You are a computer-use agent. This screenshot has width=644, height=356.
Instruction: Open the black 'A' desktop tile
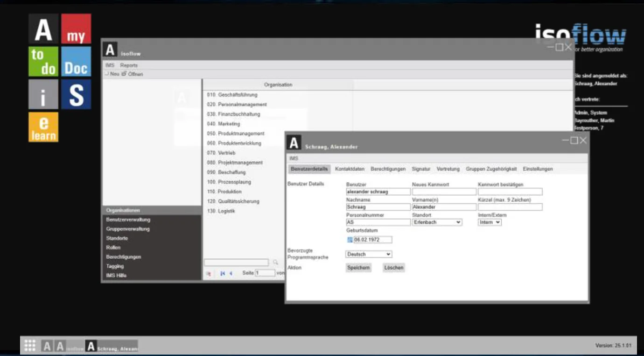[x=43, y=29]
